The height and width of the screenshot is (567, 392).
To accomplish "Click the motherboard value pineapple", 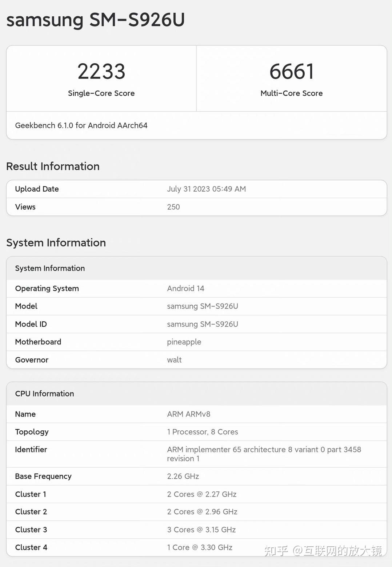I will (x=184, y=342).
